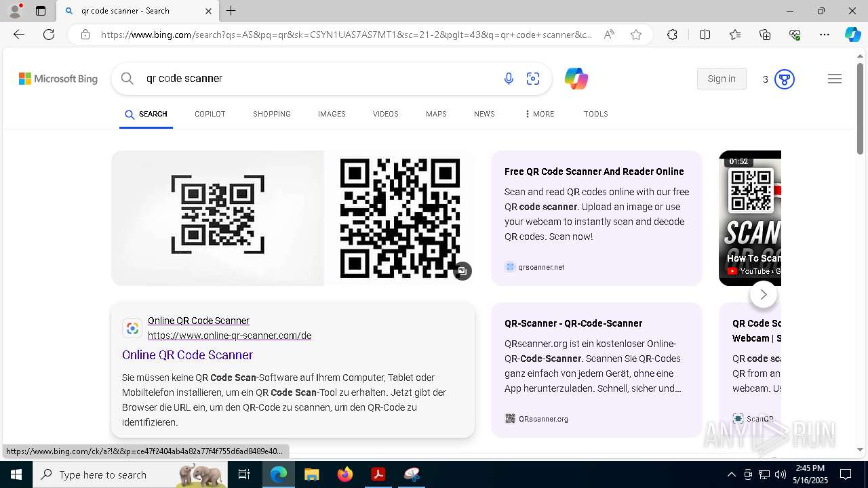Viewport: 868px width, 488px height.
Task: Open QR-Scanner - QR-Code-Scanner card
Action: (x=573, y=323)
